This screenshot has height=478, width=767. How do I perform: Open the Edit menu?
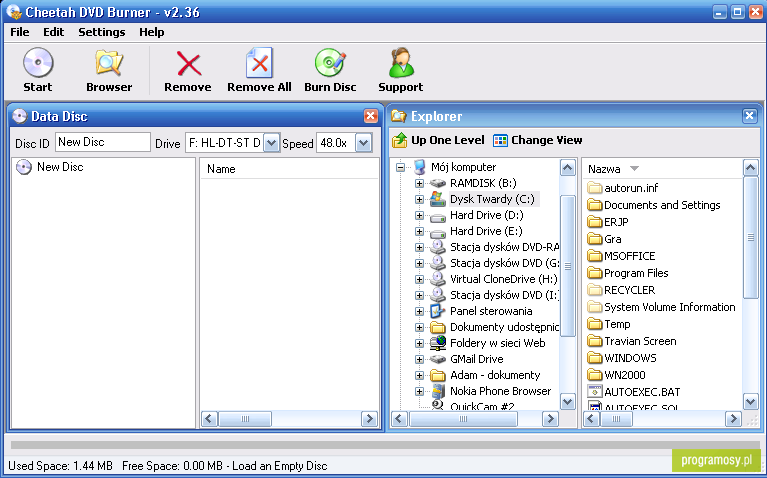tap(53, 32)
